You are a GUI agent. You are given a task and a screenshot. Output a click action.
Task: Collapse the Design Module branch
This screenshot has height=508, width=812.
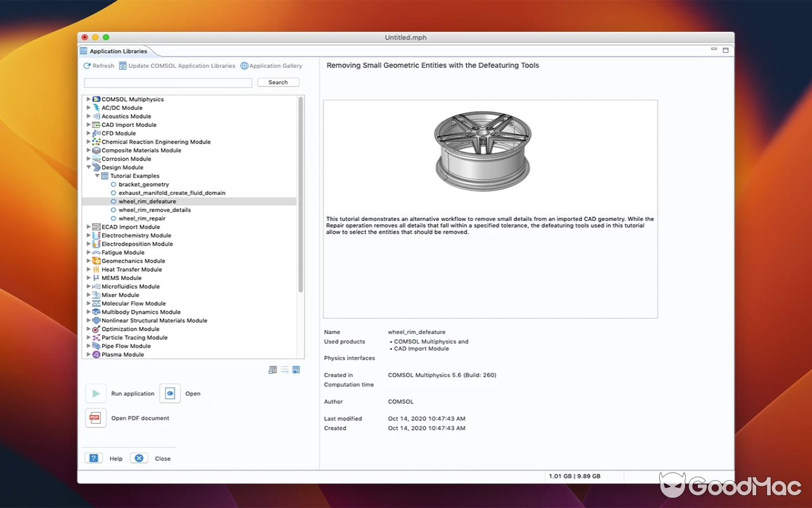(88, 167)
